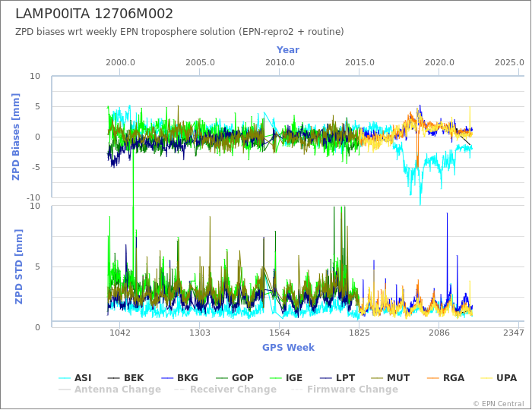This screenshot has height=410, width=532.
Task: Toggle the RGA series legend entry
Action: coord(445,378)
